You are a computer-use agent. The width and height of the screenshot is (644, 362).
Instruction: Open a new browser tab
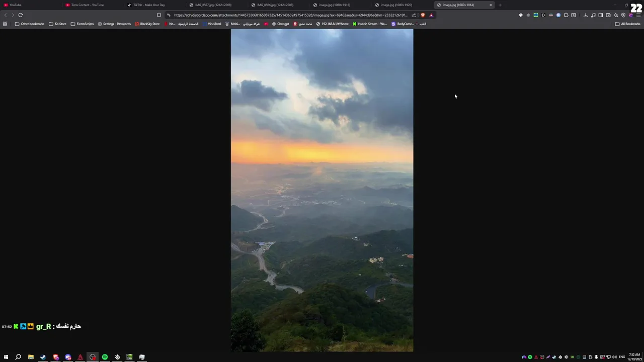500,5
